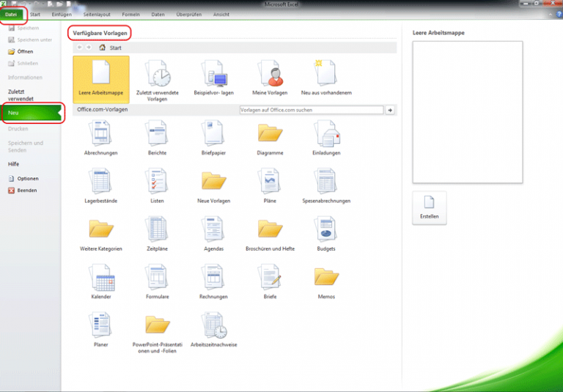Click the Erstellen button
The height and width of the screenshot is (392, 563).
click(x=430, y=208)
